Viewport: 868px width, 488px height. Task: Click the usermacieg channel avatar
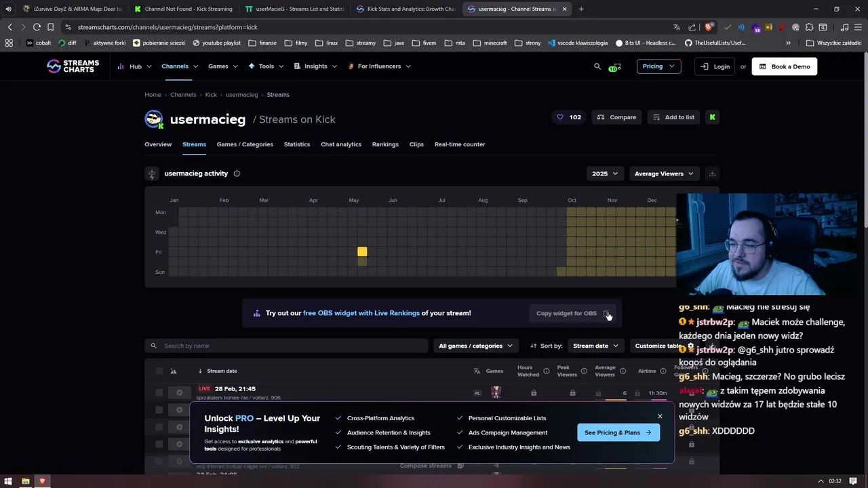(x=154, y=119)
